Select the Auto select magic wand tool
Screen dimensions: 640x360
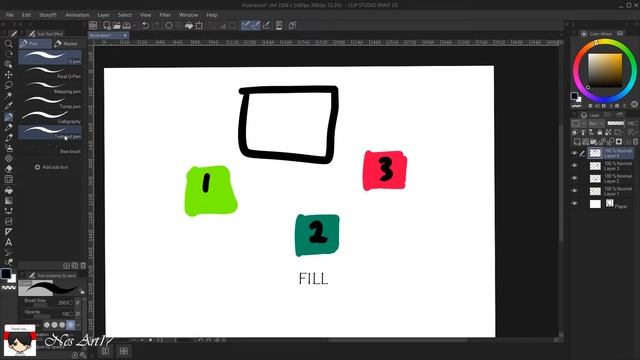tap(8, 96)
